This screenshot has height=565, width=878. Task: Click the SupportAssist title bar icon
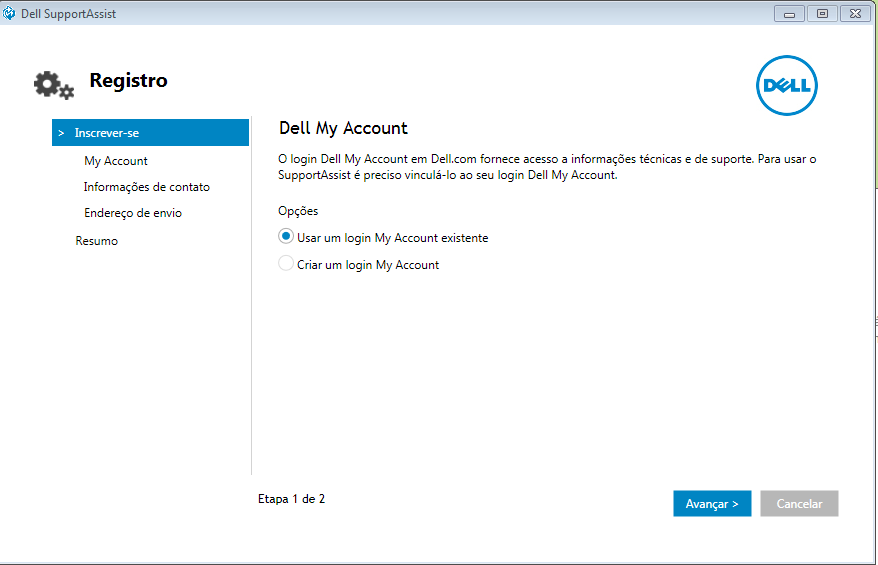click(9, 13)
